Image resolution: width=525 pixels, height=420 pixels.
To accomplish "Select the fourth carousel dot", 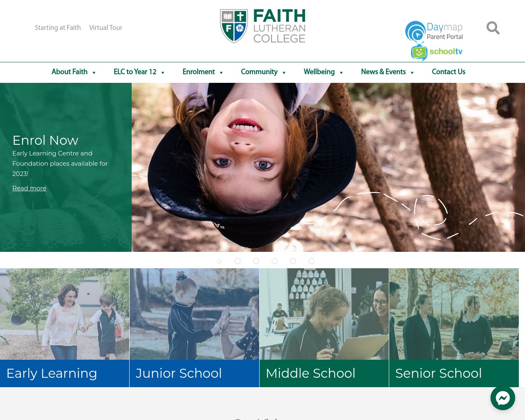I will [274, 261].
